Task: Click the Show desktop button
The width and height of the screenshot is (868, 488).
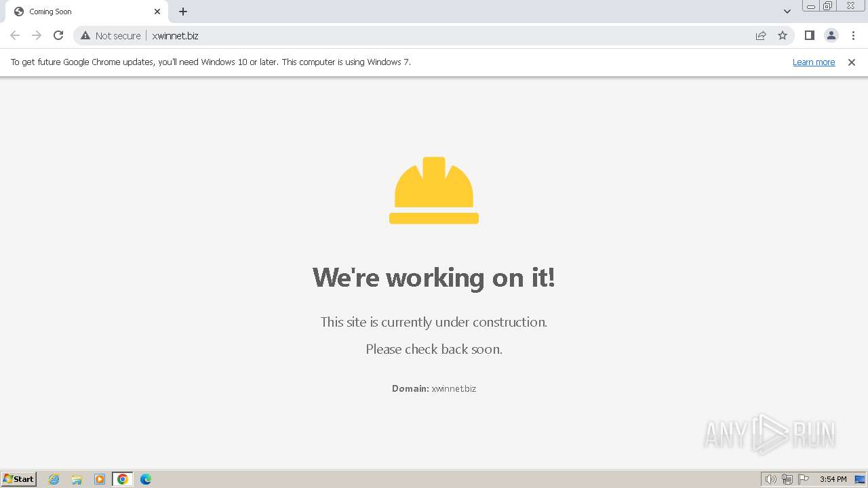Action: [x=861, y=479]
